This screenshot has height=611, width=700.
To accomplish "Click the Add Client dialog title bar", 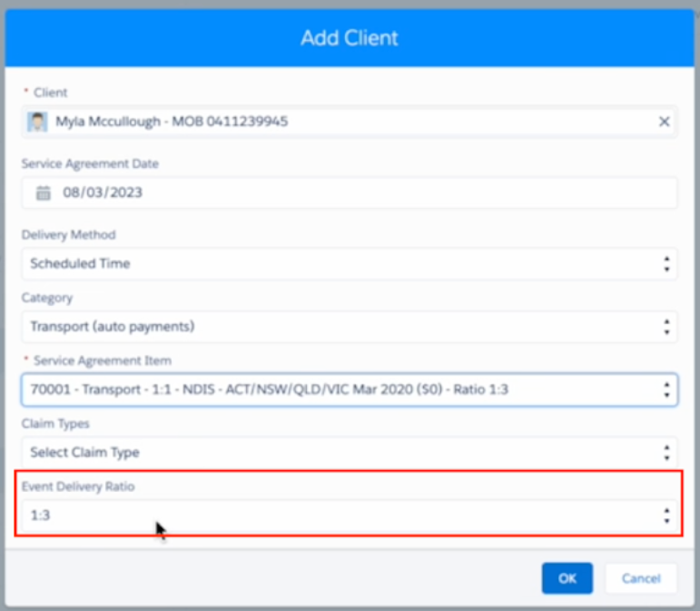I will [x=350, y=38].
